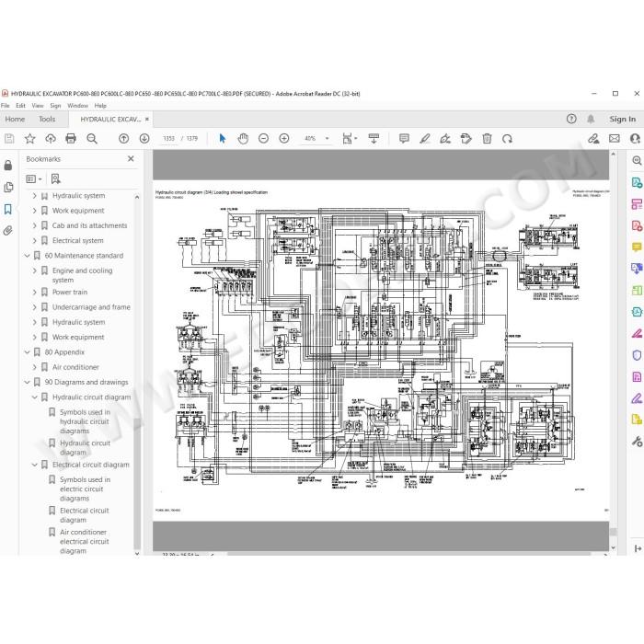Click the document horizontal scrollbar
Viewport: 644px width, 644px height.
408,554
